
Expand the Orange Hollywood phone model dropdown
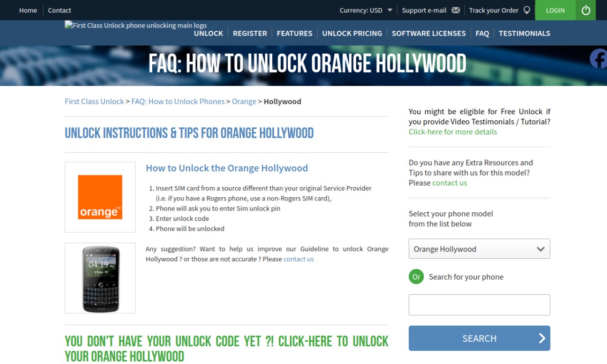tap(479, 249)
